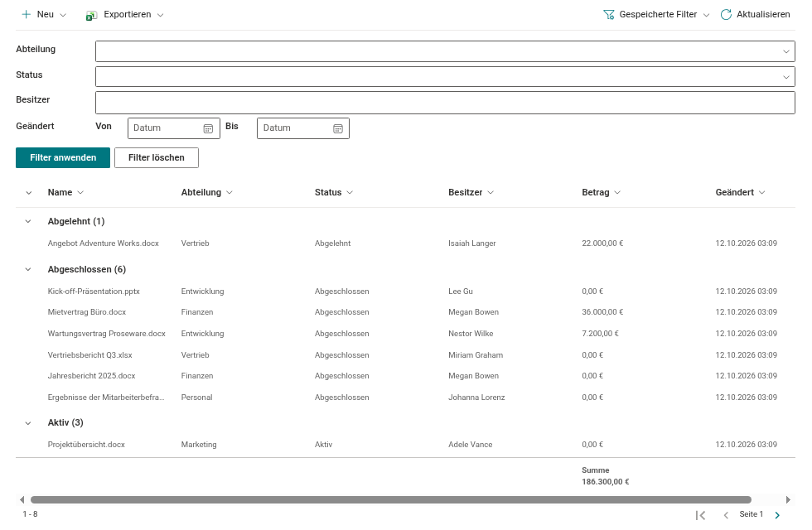
Task: Click owner Adele Vance
Action: pyautogui.click(x=471, y=445)
